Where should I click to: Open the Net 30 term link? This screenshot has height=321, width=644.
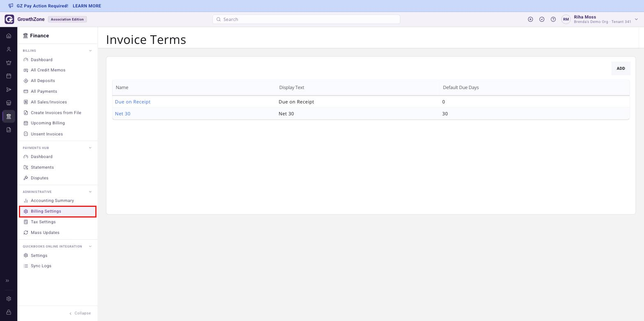[122, 114]
